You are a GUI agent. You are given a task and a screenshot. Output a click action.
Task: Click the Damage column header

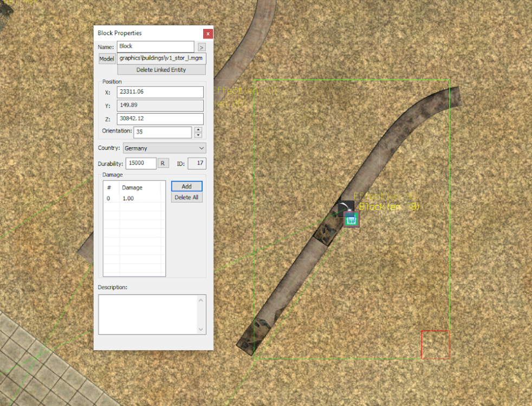[x=140, y=187]
